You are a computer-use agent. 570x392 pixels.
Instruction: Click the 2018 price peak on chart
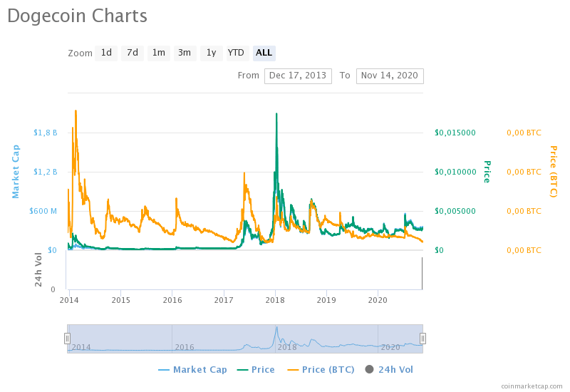click(276, 115)
